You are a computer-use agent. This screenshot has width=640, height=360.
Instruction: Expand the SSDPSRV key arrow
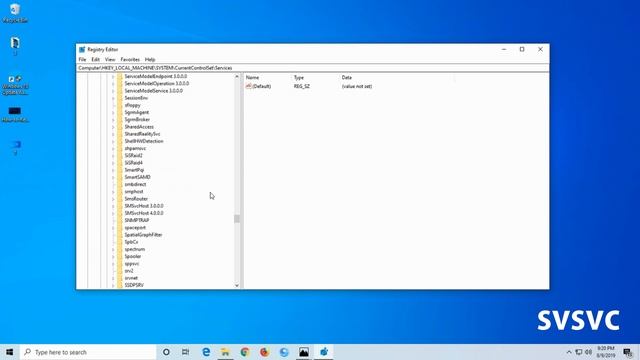[x=113, y=285]
